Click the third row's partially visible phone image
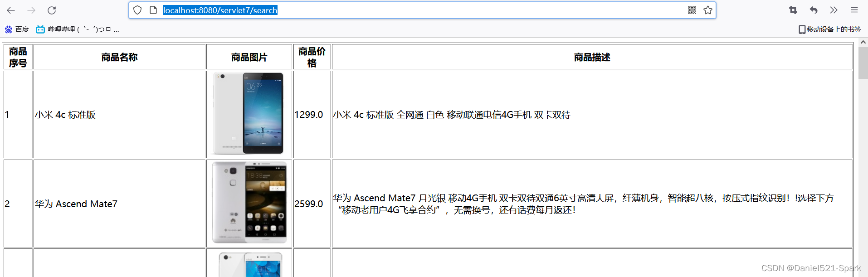This screenshot has width=868, height=277. (250, 264)
